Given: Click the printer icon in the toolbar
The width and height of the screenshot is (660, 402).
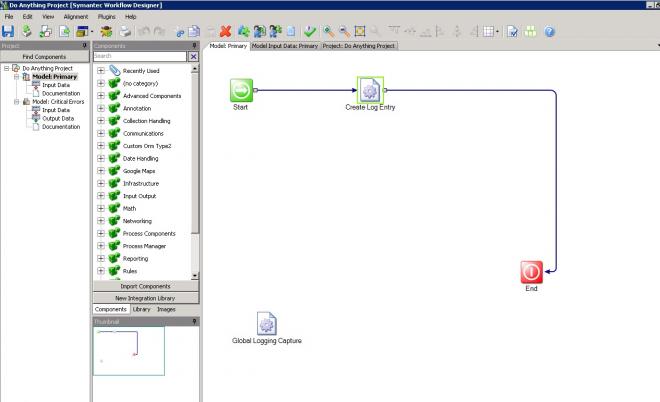Looking at the screenshot, I should click(x=125, y=31).
